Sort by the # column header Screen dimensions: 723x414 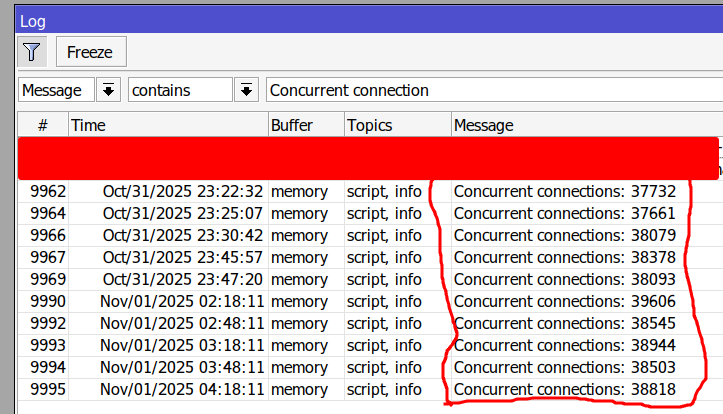43,125
